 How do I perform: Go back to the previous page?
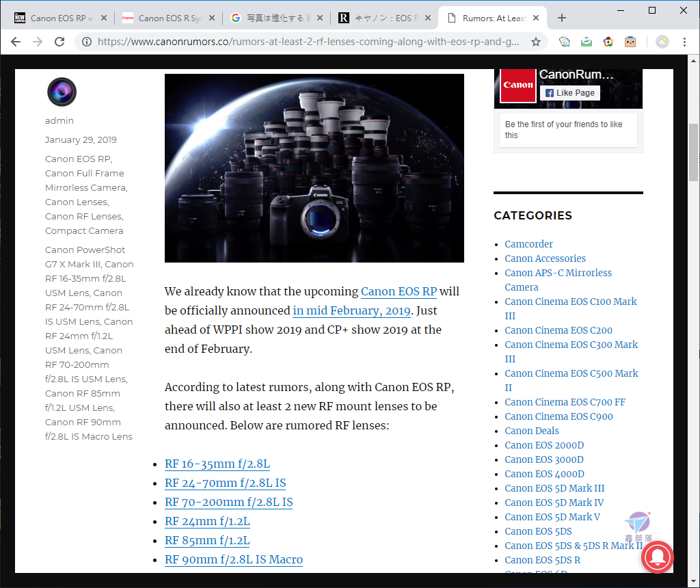click(16, 42)
